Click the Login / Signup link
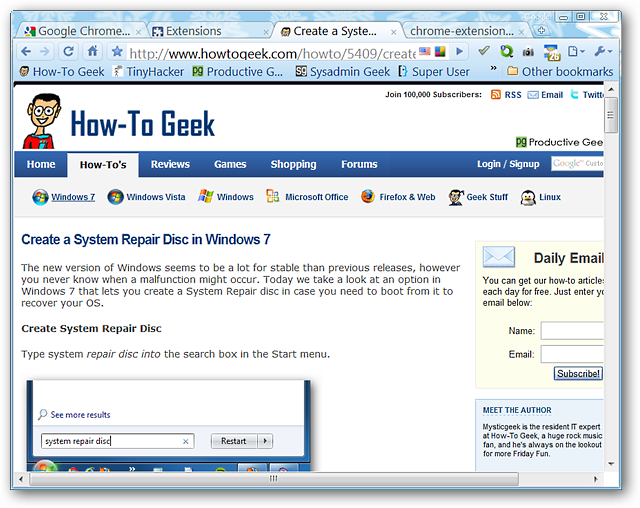The height and width of the screenshot is (508, 640). coord(508,164)
